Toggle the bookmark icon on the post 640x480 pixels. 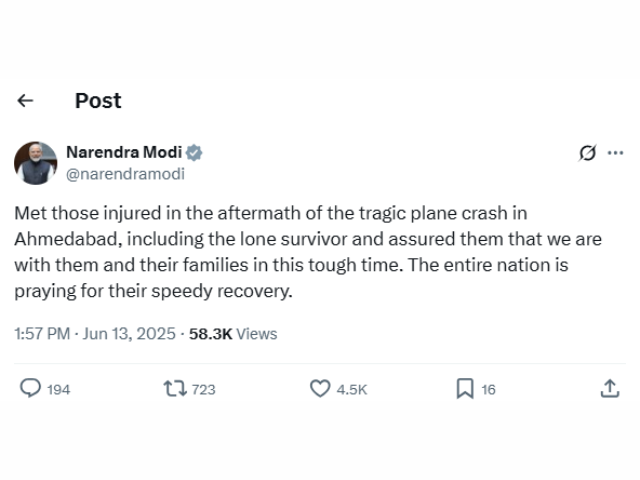465,389
